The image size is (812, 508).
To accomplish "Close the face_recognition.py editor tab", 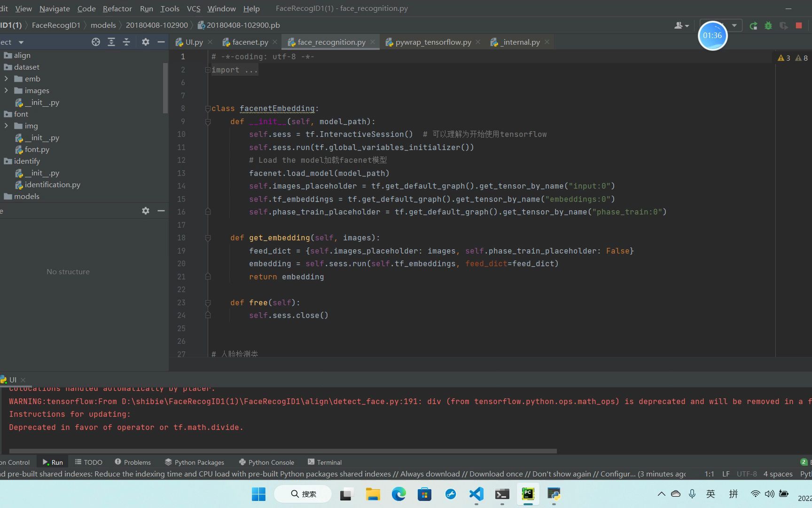I will [373, 42].
